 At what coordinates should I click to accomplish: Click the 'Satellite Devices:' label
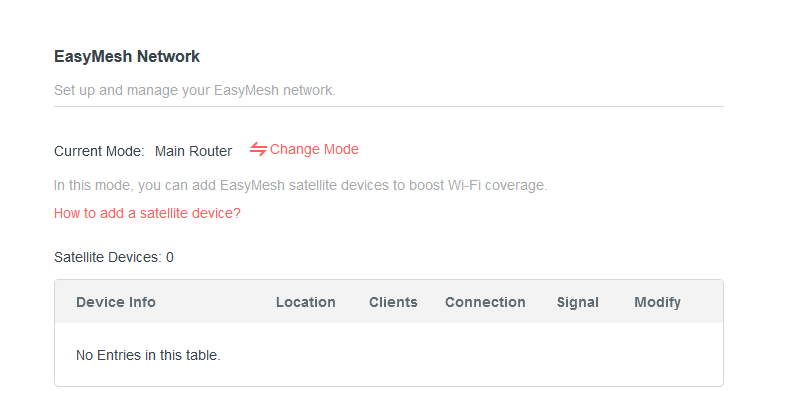click(107, 257)
